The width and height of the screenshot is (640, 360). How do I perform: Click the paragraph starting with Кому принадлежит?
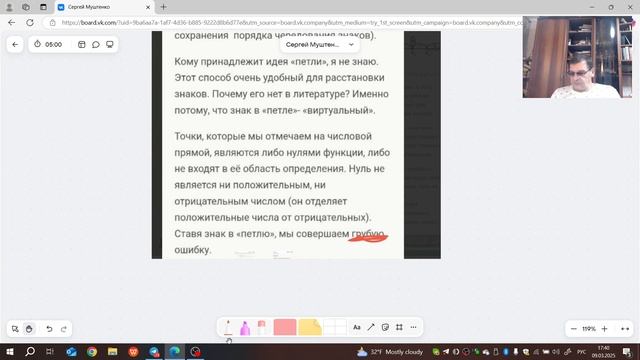click(x=281, y=86)
